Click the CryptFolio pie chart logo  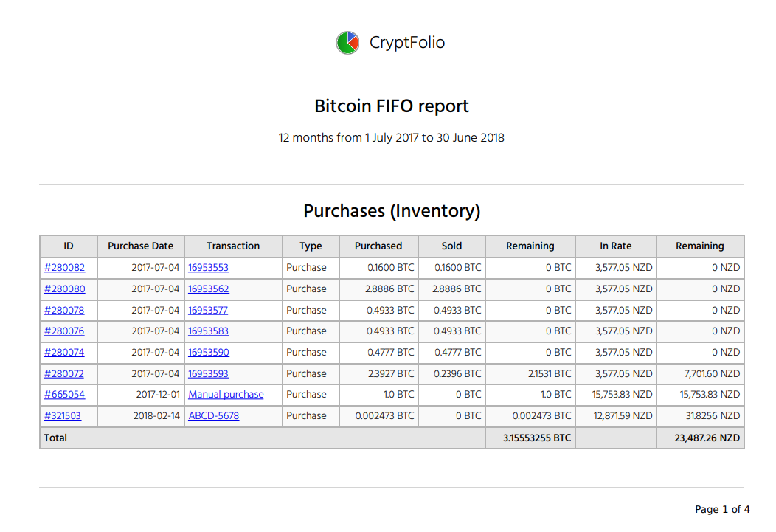[347, 42]
